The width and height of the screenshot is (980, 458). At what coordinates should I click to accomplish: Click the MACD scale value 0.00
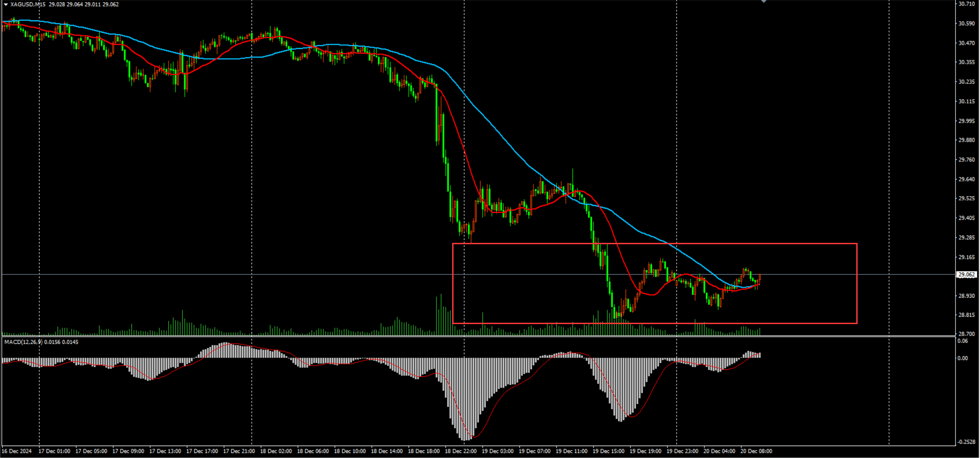coord(963,358)
